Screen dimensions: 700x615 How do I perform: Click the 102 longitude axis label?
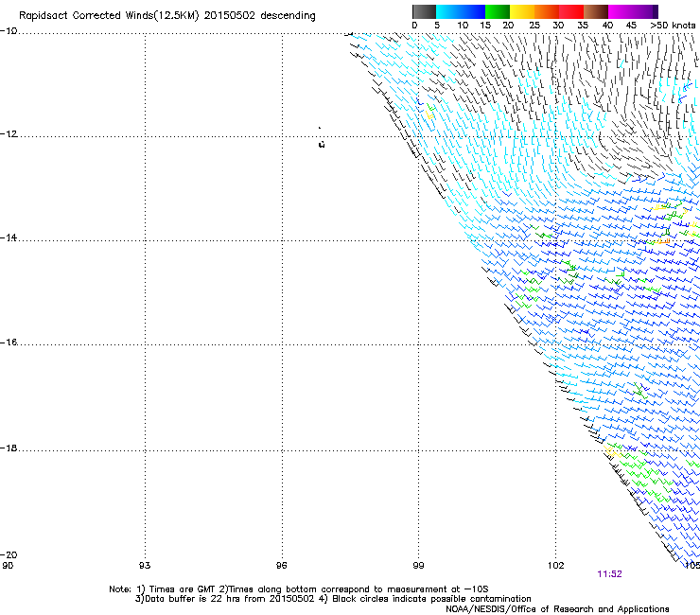coord(556,566)
